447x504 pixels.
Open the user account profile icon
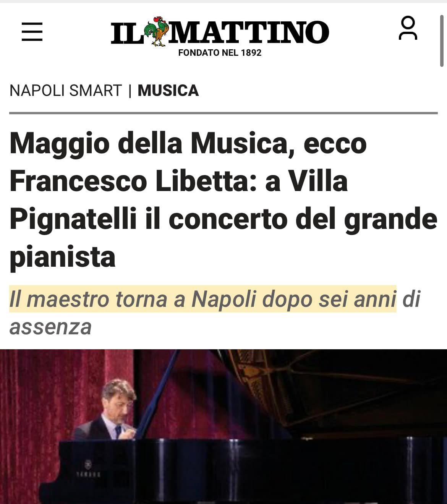coord(408,28)
